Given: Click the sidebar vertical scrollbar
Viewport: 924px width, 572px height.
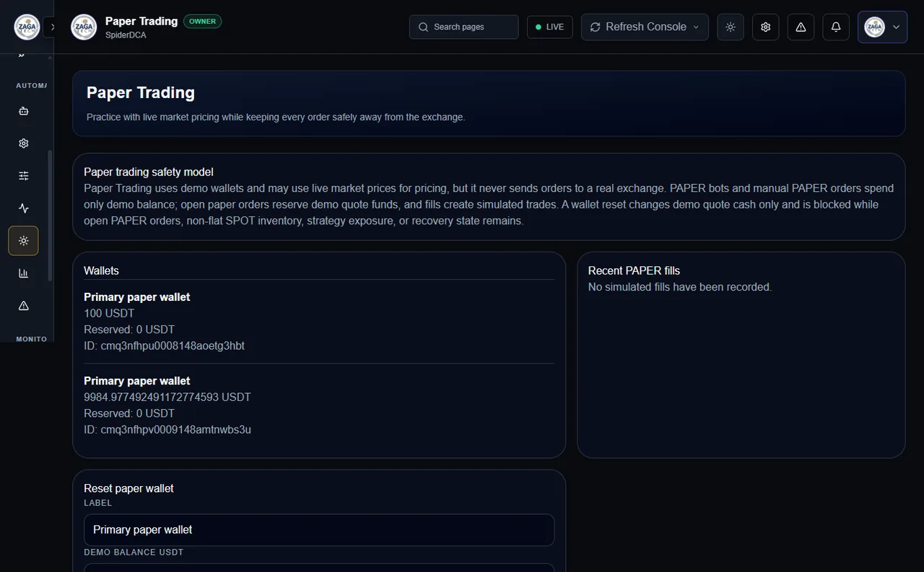Looking at the screenshot, I should (50, 215).
